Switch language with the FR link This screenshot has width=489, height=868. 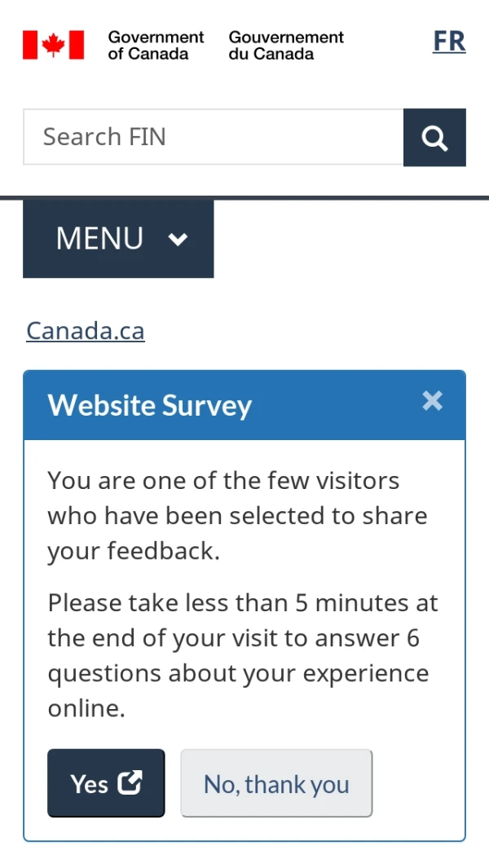click(449, 42)
